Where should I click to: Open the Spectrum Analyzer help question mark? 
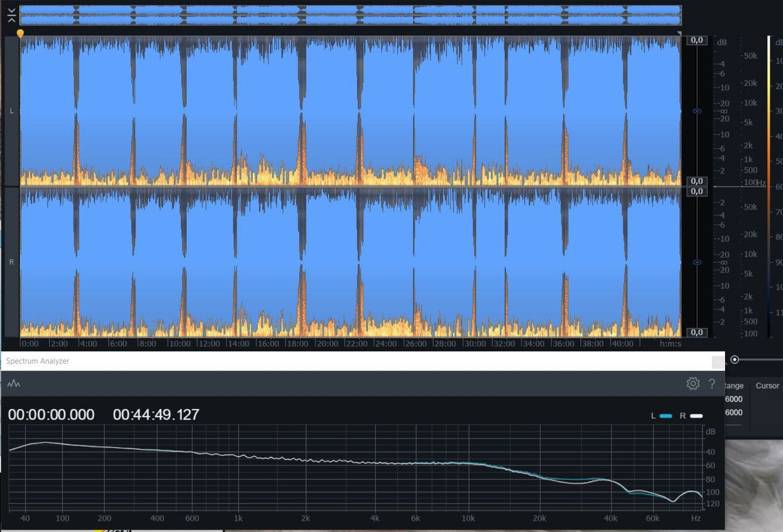point(712,383)
